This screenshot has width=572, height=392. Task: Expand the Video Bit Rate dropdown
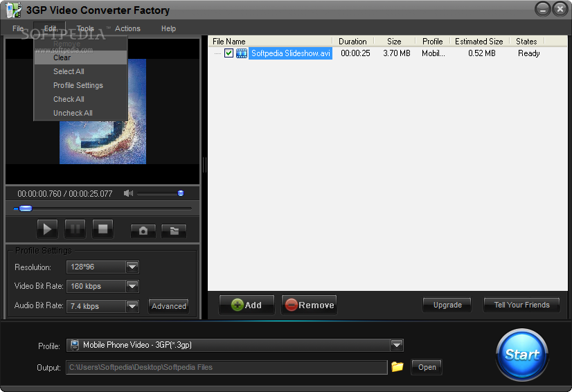tap(132, 286)
